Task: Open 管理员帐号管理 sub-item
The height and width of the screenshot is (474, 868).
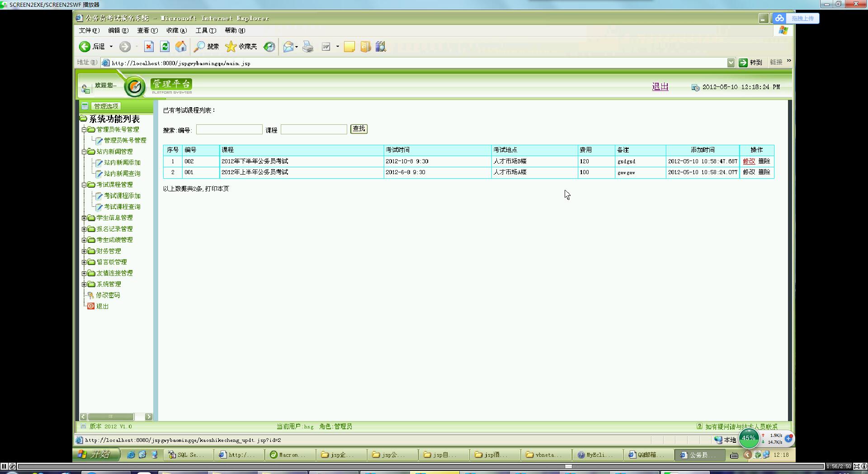Action: click(125, 140)
